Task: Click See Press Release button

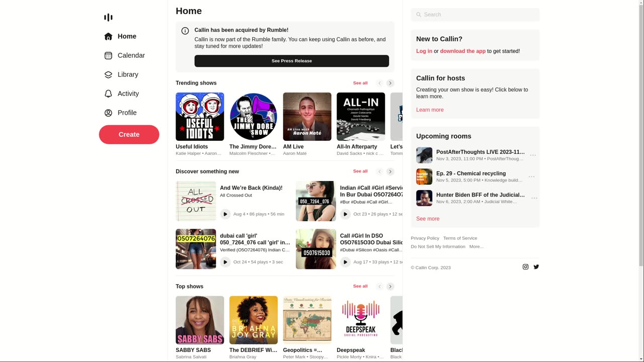Action: pyautogui.click(x=292, y=61)
